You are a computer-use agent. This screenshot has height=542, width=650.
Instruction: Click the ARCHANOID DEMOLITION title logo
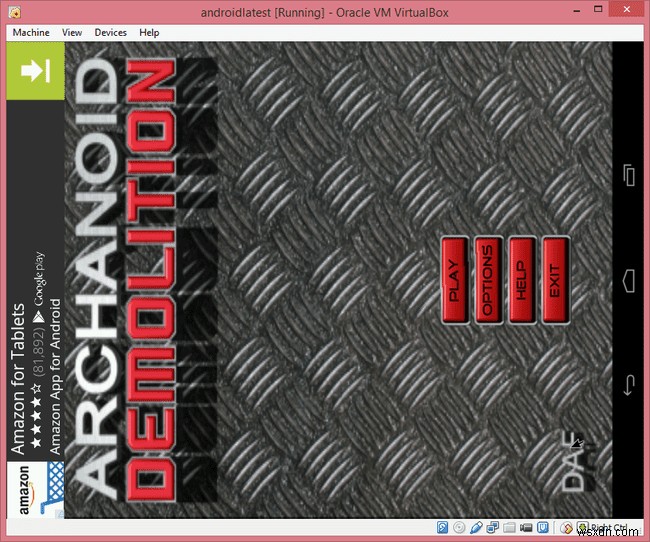[x=126, y=279]
